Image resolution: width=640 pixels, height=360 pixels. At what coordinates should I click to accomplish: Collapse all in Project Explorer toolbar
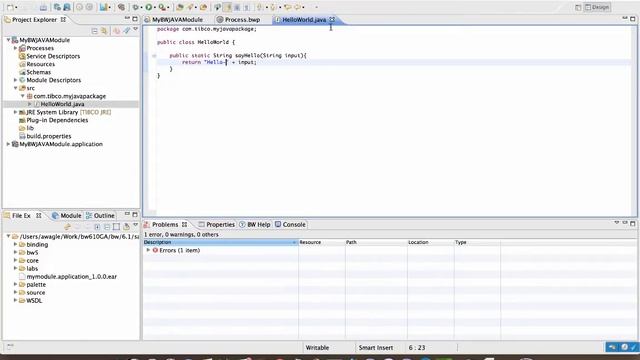(x=95, y=31)
